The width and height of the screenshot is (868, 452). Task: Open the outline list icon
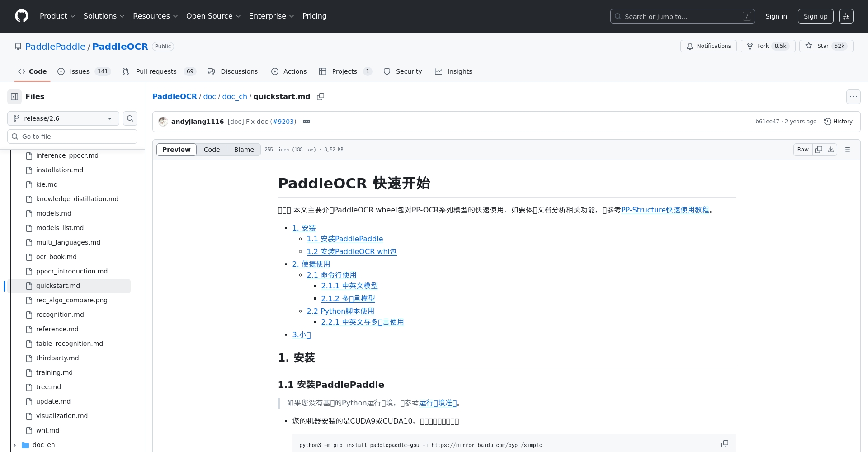[847, 150]
